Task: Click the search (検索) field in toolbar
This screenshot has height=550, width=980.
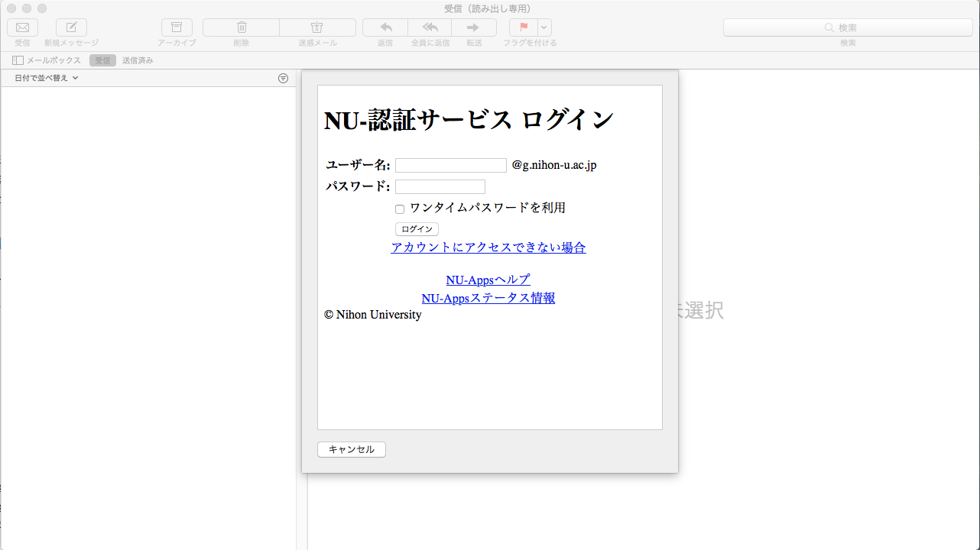Action: pyautogui.click(x=848, y=27)
